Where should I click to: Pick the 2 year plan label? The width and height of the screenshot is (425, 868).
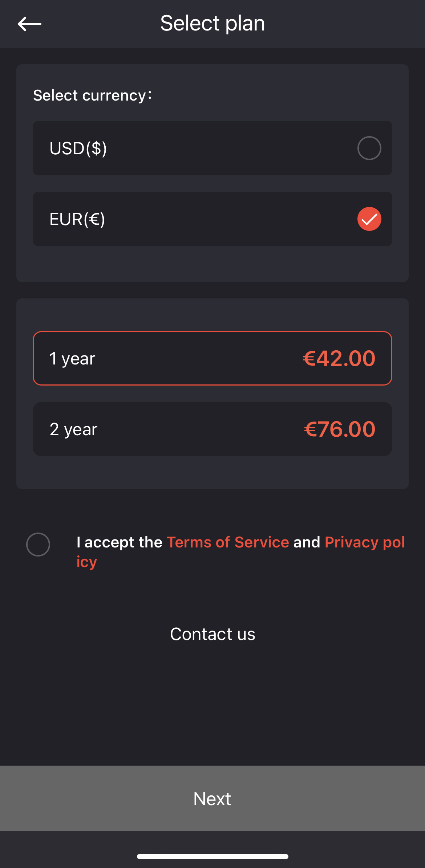[73, 429]
